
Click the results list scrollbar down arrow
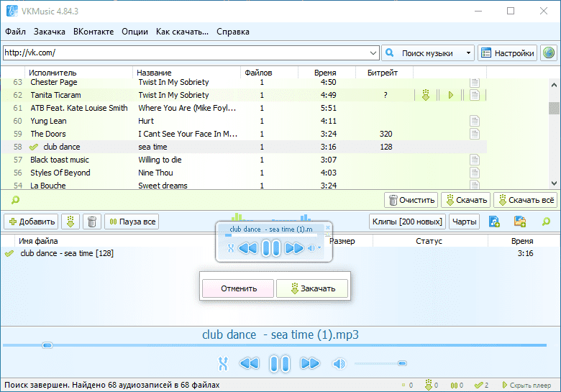pyautogui.click(x=554, y=183)
